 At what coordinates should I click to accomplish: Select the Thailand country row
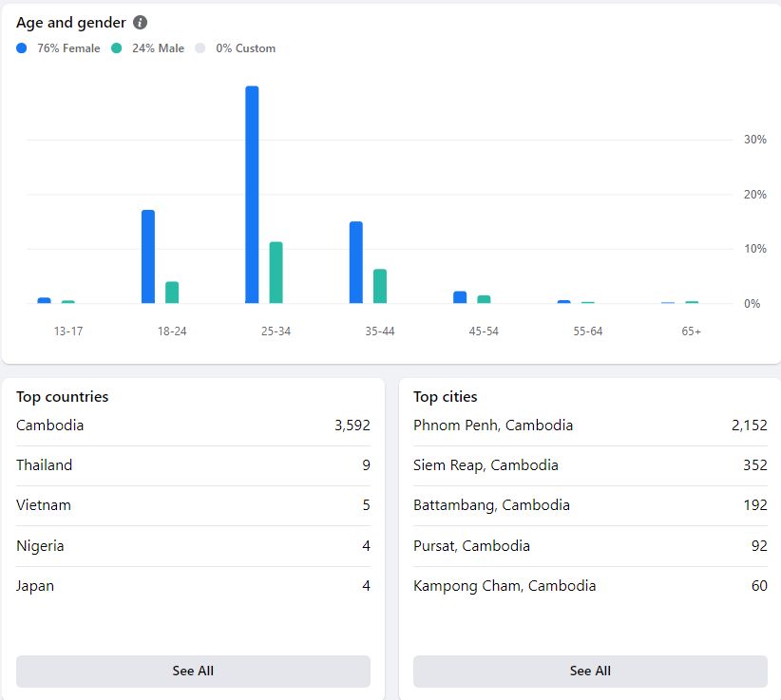pos(193,465)
